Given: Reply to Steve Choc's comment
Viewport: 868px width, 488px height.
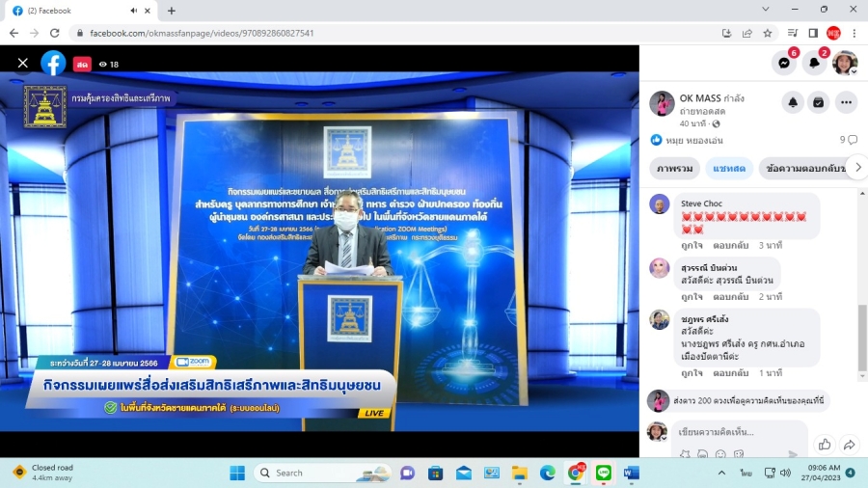Looking at the screenshot, I should [730, 245].
